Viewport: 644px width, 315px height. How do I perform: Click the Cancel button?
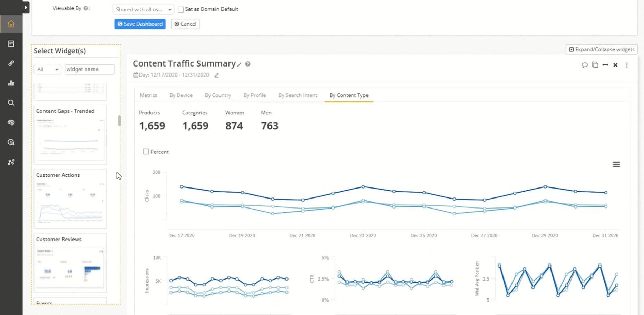[185, 24]
